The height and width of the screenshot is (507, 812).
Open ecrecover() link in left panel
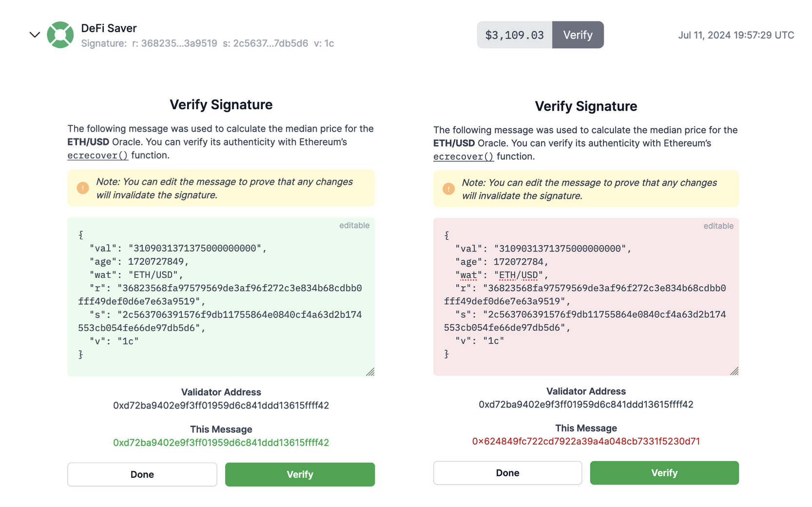(x=97, y=156)
